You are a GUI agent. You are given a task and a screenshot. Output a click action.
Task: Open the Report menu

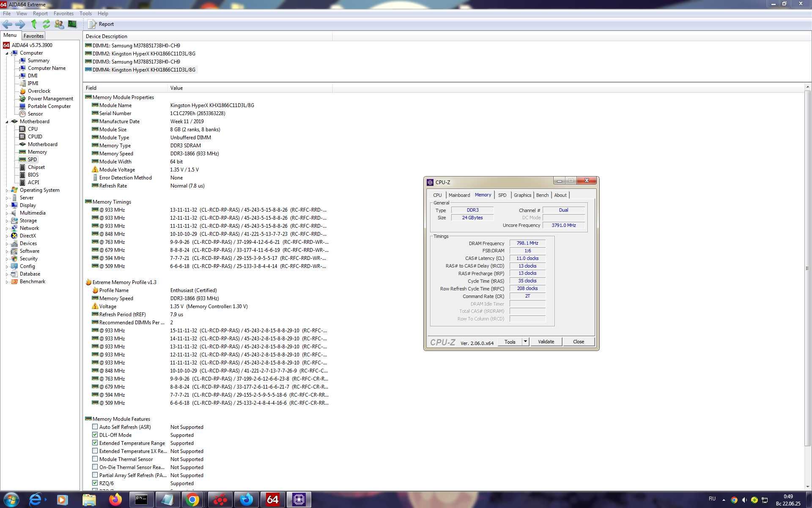tap(40, 14)
